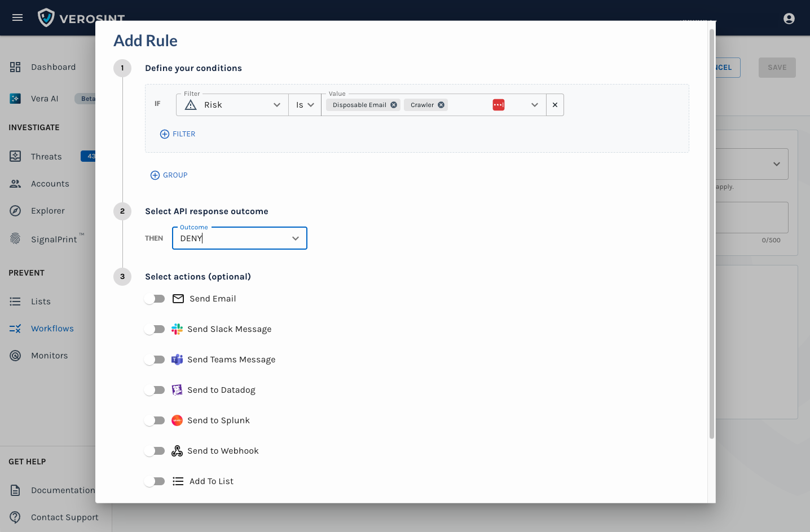Open the hamburger navigation menu
This screenshot has width=810, height=532.
tap(17, 17)
